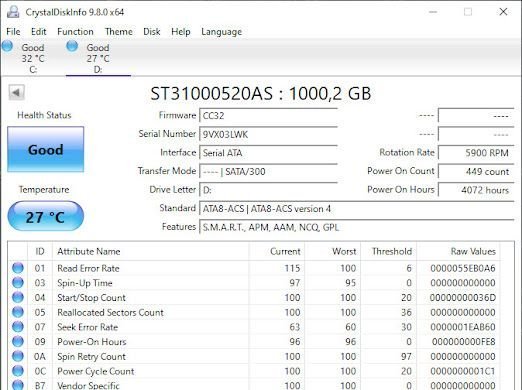The width and height of the screenshot is (522, 390).
Task: Click the blue status orb for drive D:
Action: pos(72,46)
